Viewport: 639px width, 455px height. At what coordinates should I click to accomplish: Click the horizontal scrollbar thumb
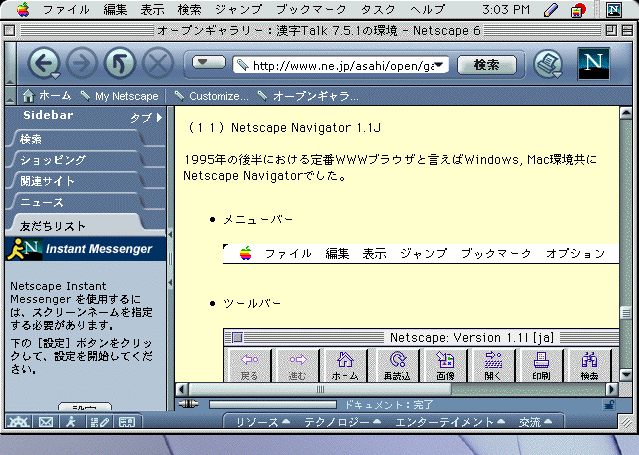pos(320,389)
